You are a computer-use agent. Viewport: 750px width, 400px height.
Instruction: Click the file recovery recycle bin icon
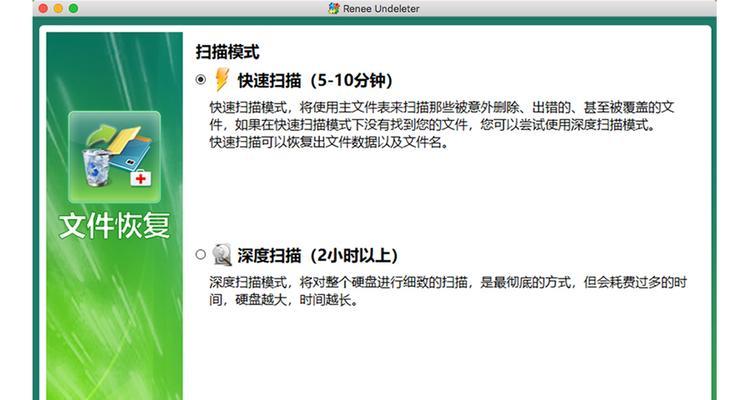(114, 157)
